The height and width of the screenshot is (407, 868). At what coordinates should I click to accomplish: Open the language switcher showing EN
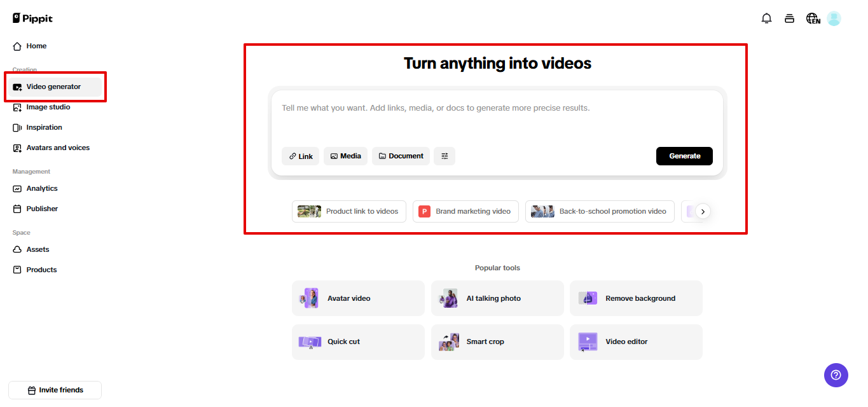click(812, 18)
